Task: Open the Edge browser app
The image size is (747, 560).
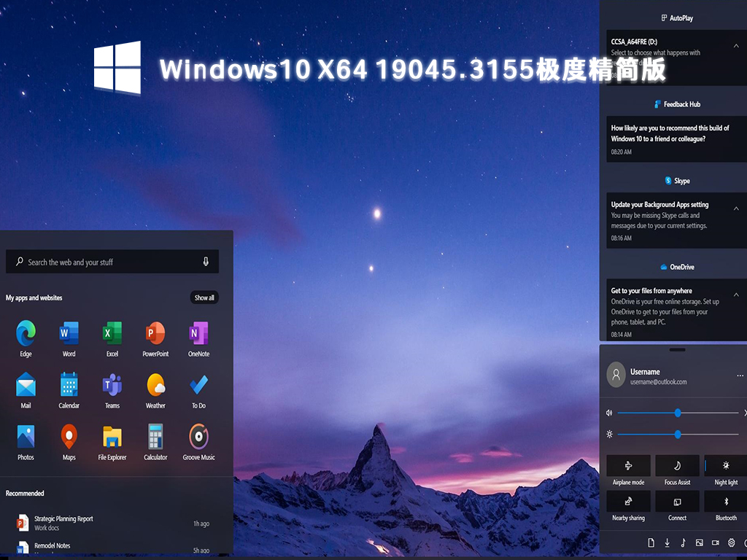Action: 26,338
